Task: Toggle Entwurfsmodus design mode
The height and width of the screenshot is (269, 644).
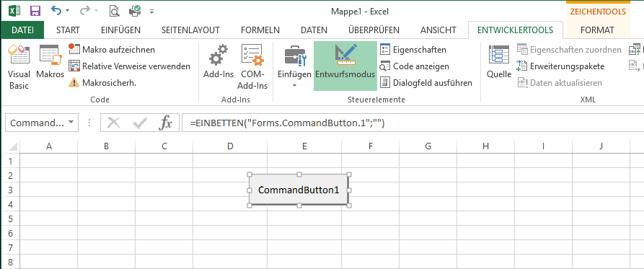Action: pos(345,66)
